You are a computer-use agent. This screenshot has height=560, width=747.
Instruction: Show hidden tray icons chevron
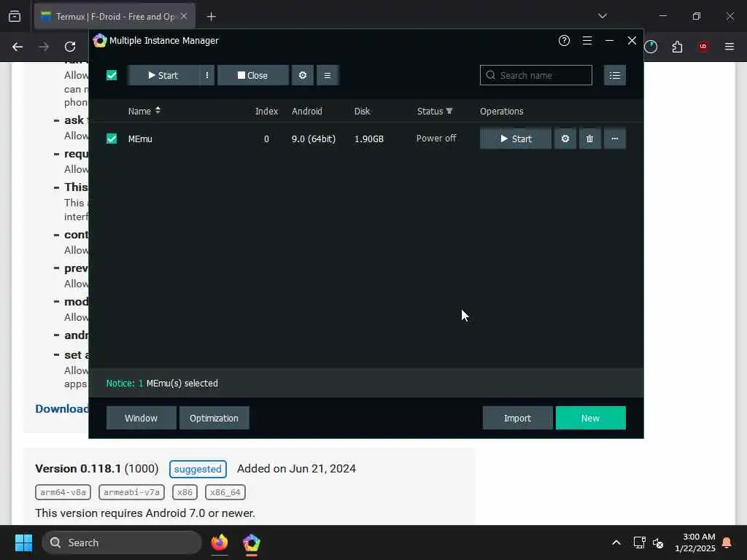tap(616, 542)
